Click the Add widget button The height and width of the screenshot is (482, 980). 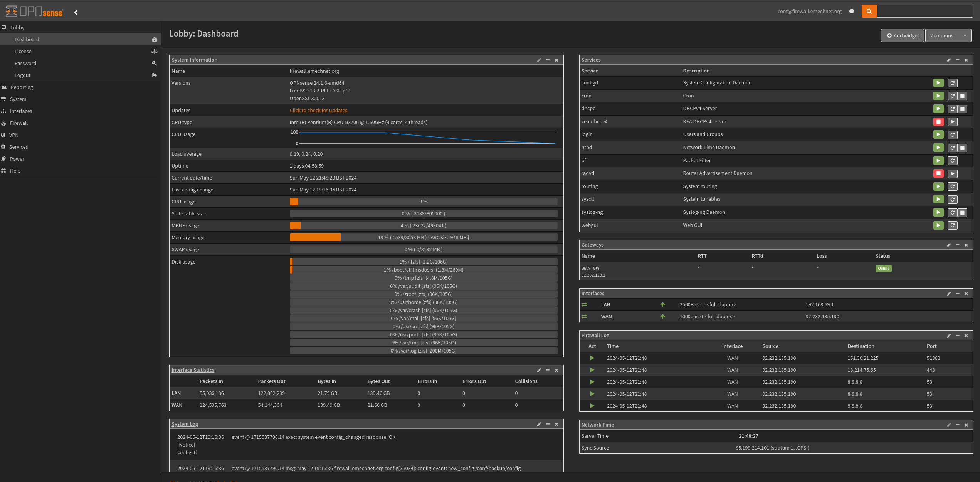pos(902,35)
